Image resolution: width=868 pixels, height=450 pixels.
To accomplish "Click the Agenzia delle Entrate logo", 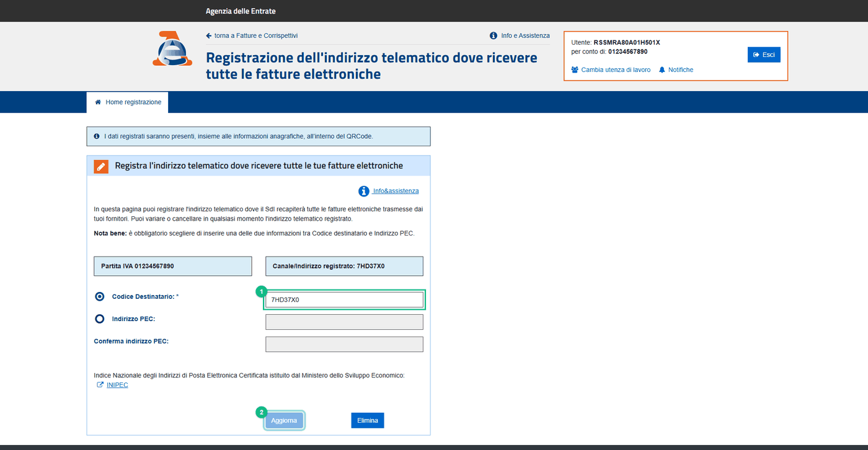I will 172,48.
